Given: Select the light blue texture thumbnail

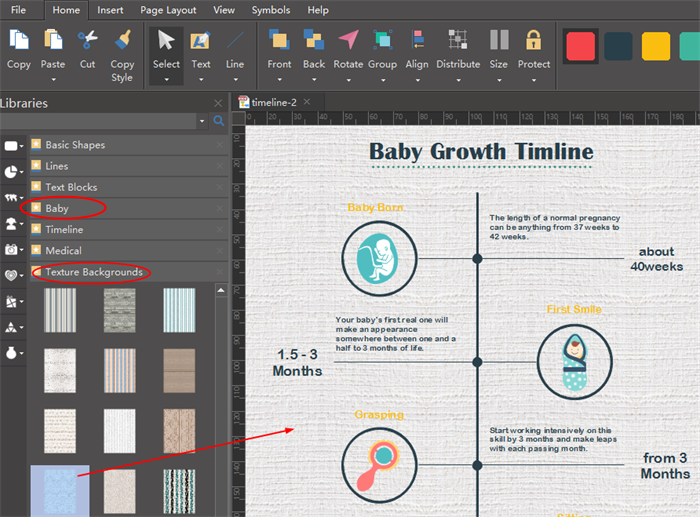Looking at the screenshot, I should point(59,490).
